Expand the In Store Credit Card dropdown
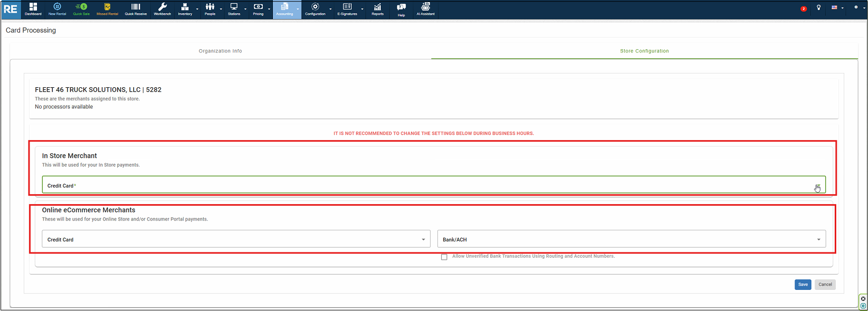This screenshot has height=311, width=868. (x=818, y=186)
